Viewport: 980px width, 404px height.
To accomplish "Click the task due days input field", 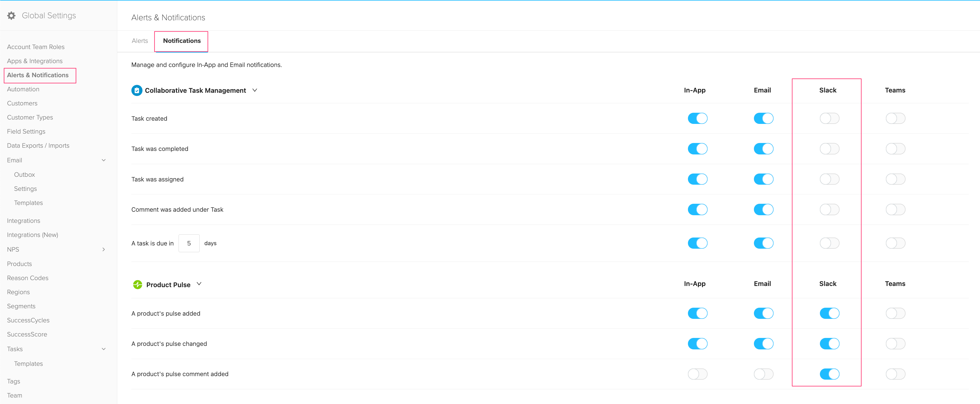I will 189,243.
